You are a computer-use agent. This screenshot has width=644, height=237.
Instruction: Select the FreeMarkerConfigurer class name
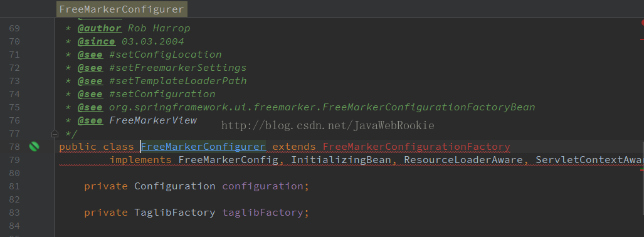[203, 147]
